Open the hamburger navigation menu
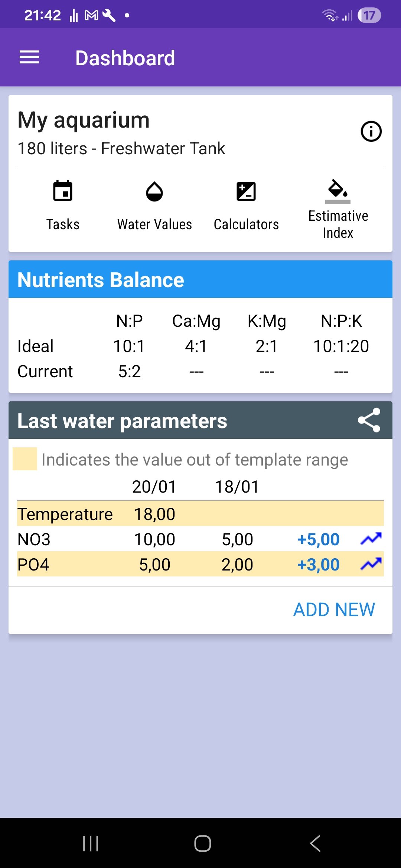This screenshot has height=868, width=401. 29,57
